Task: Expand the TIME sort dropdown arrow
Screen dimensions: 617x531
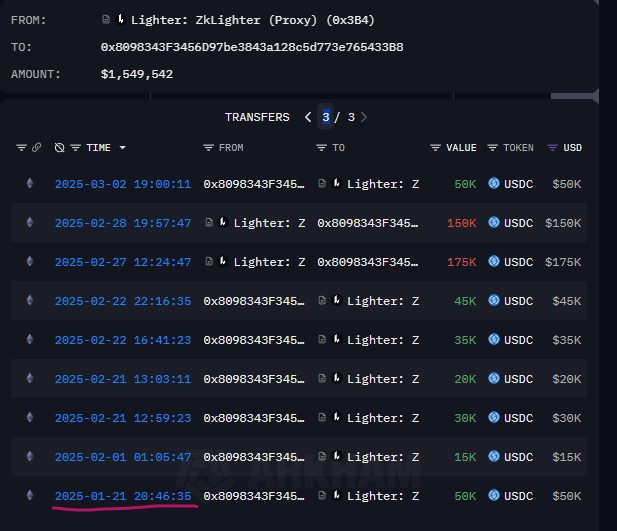Action: (x=122, y=148)
